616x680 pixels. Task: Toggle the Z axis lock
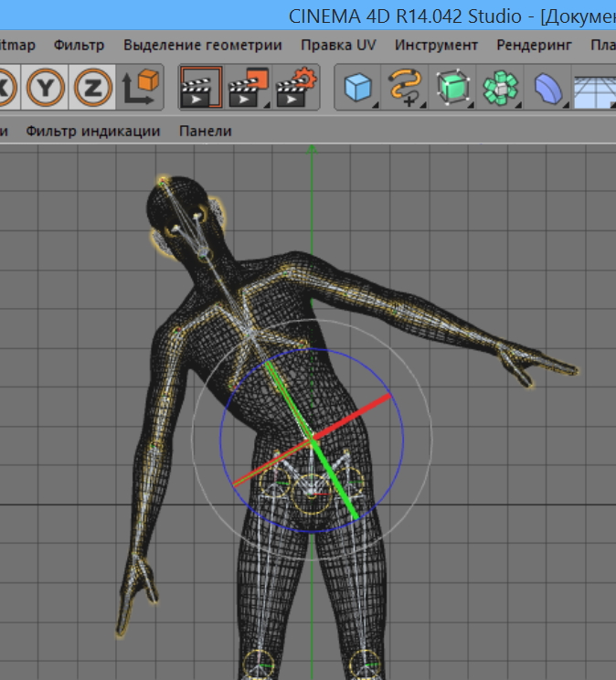(x=92, y=88)
